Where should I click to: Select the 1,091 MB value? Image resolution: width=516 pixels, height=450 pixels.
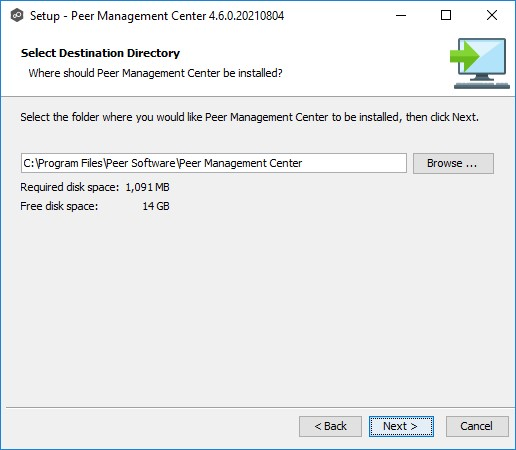pyautogui.click(x=147, y=187)
